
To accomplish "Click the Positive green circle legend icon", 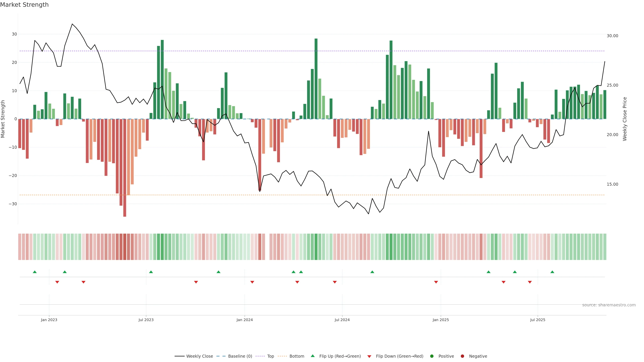I will 432,356.
